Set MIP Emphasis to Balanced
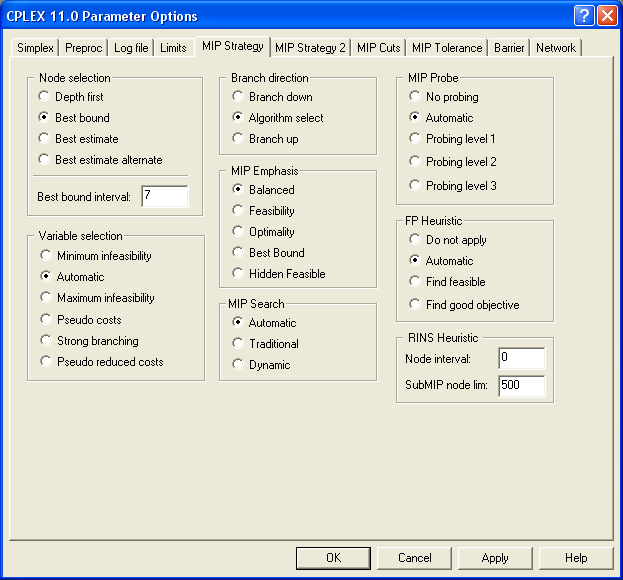The height and width of the screenshot is (580, 623). pos(264,189)
